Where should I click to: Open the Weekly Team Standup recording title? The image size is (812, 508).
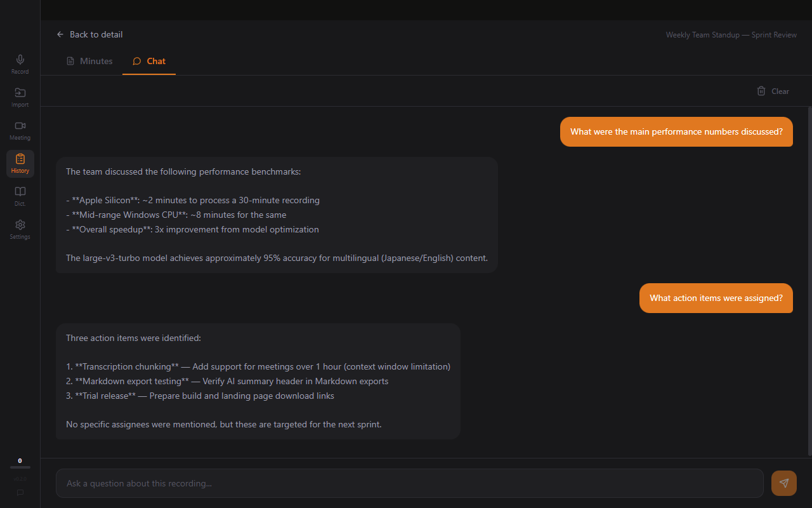coord(731,35)
